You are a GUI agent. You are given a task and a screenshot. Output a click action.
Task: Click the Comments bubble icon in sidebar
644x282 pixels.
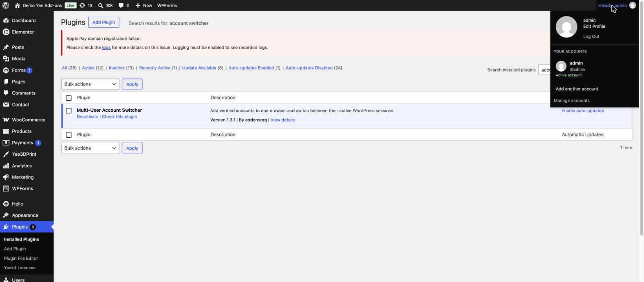pos(6,93)
